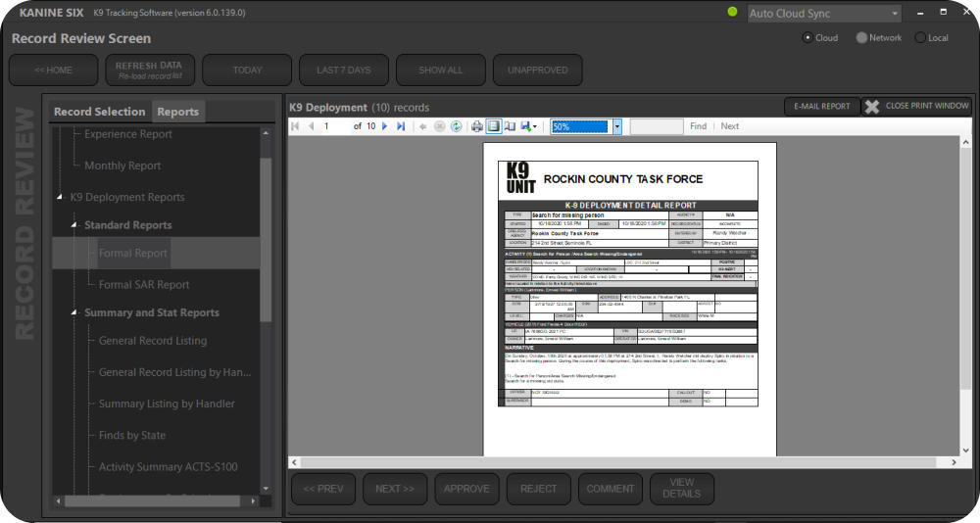This screenshot has width=980, height=523.
Task: Open export save dropdown
Action: (528, 126)
